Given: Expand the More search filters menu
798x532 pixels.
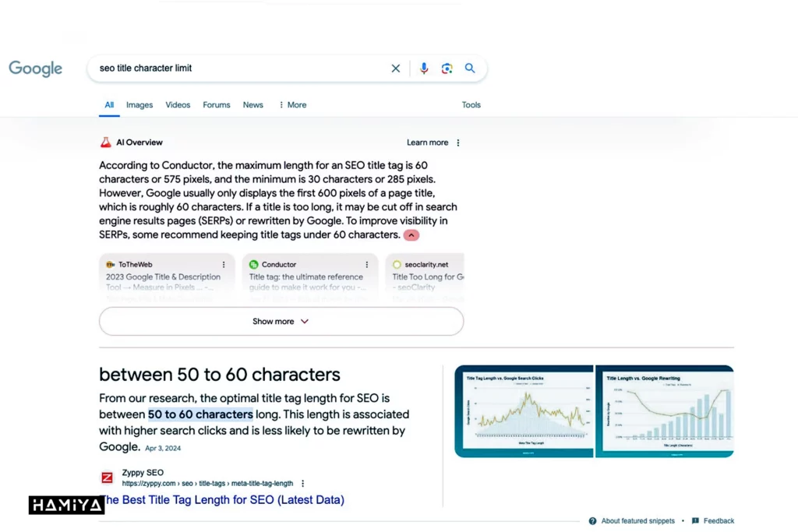Looking at the screenshot, I should [x=293, y=105].
